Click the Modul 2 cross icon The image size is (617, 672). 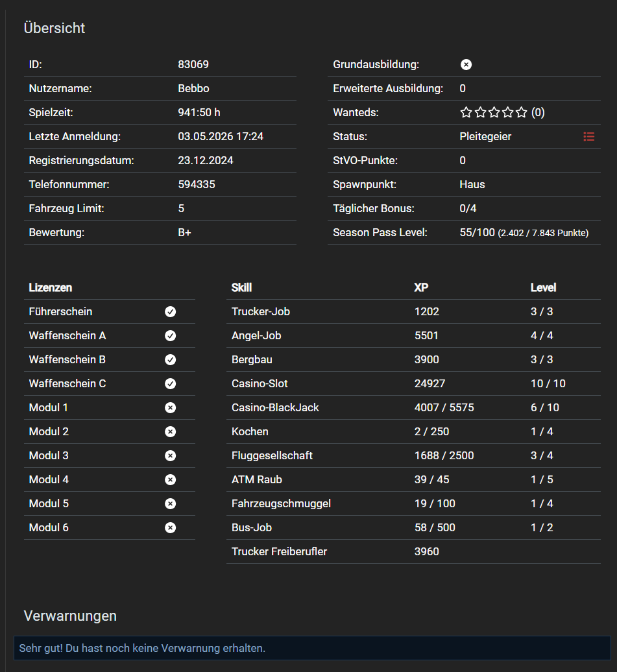tap(170, 431)
